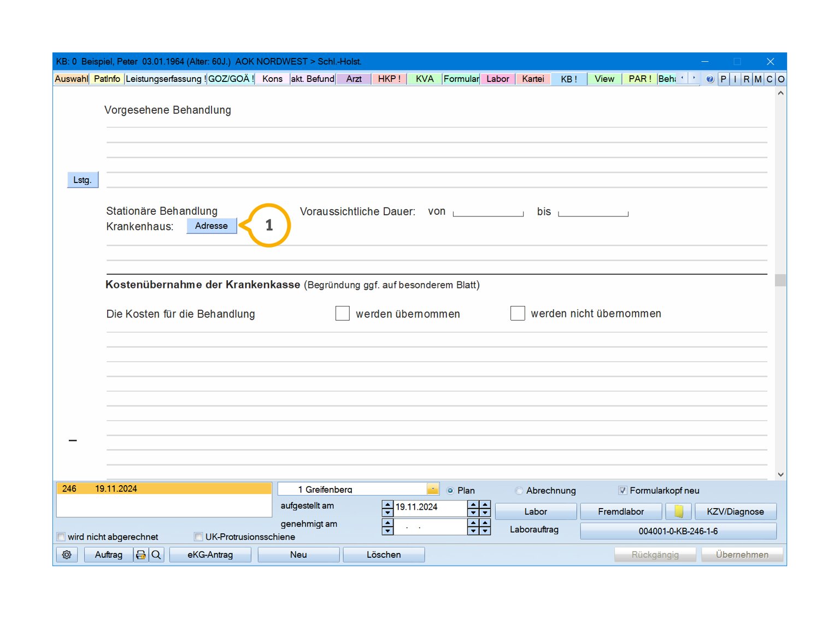This screenshot has width=840, height=619.
Task: Select the Plan radio button
Action: [450, 491]
